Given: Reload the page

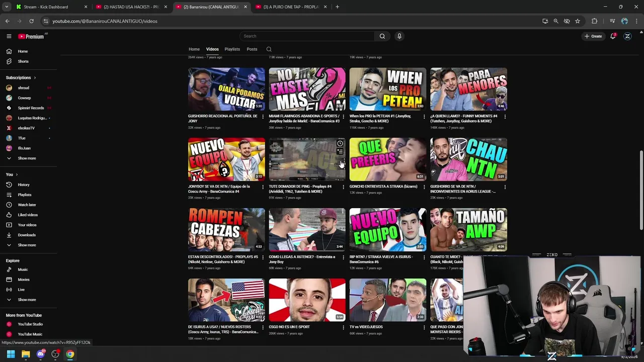Looking at the screenshot, I should [31, 21].
